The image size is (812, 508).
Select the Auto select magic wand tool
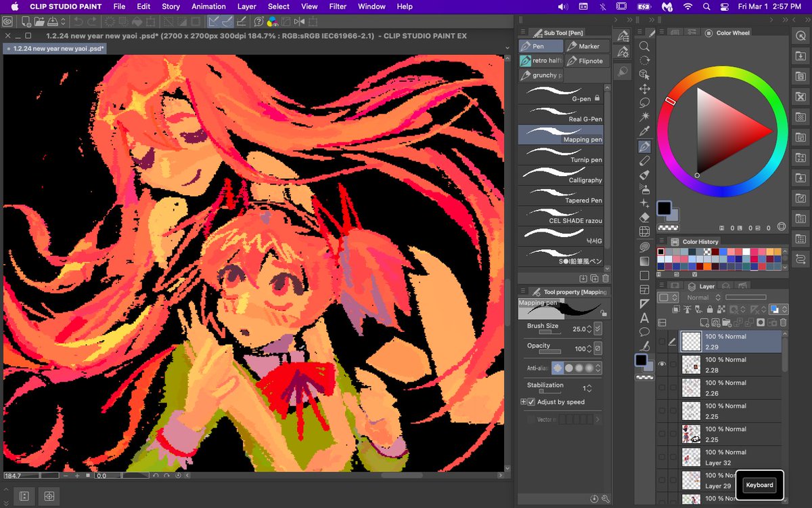coord(644,117)
